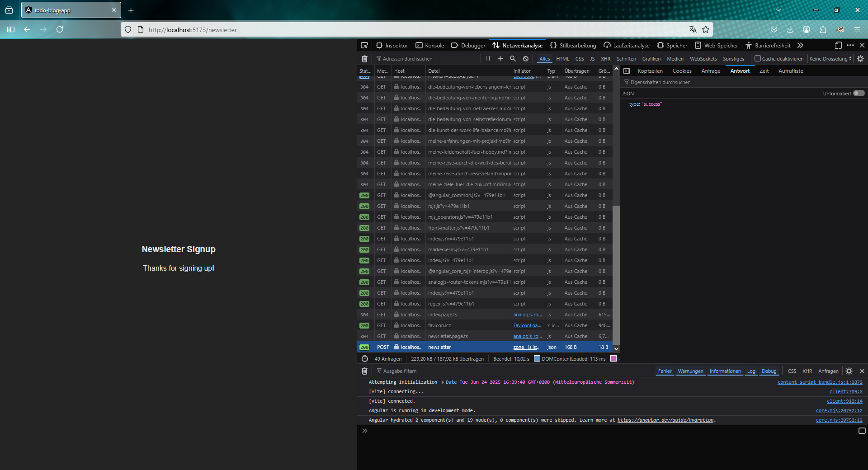The height and width of the screenshot is (470, 868).
Task: Open the devtools three-dot options menu
Action: [850, 45]
